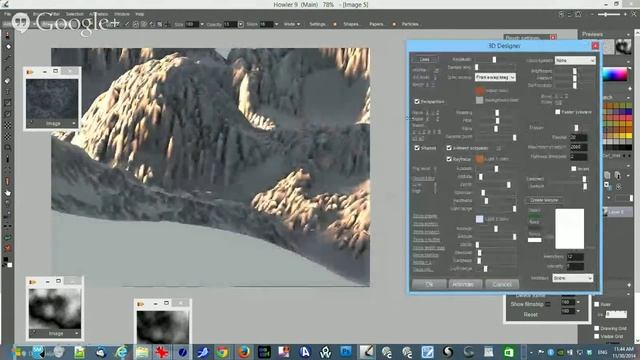The height and width of the screenshot is (360, 640).
Task: Click the input field showing 2000
Action: (578, 147)
